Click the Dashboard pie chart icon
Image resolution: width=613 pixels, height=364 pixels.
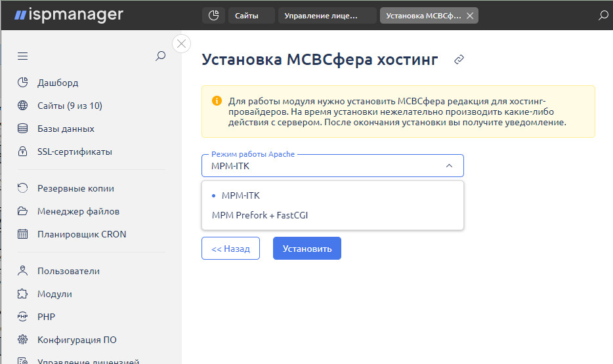23,83
